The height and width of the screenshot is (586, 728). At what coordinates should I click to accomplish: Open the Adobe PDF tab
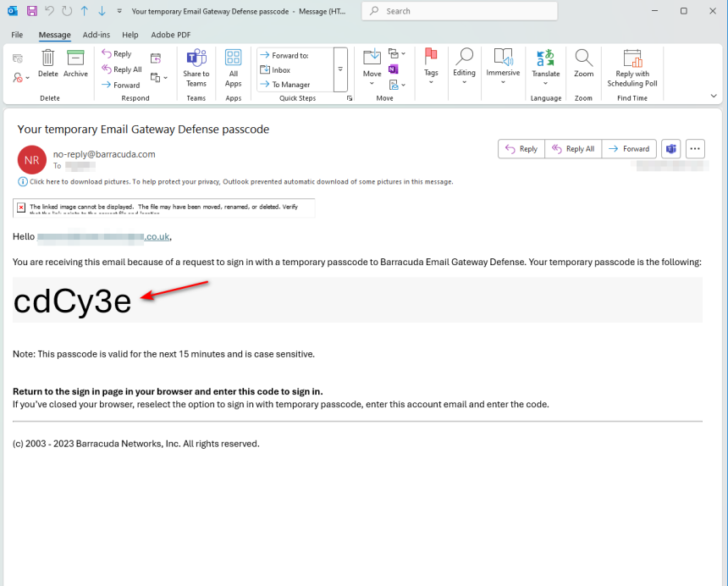[170, 35]
